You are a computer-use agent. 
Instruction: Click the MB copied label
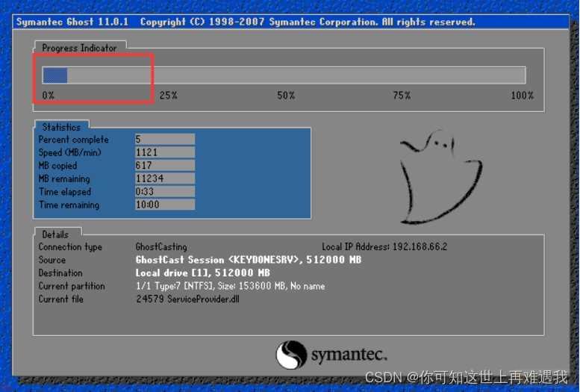point(57,166)
